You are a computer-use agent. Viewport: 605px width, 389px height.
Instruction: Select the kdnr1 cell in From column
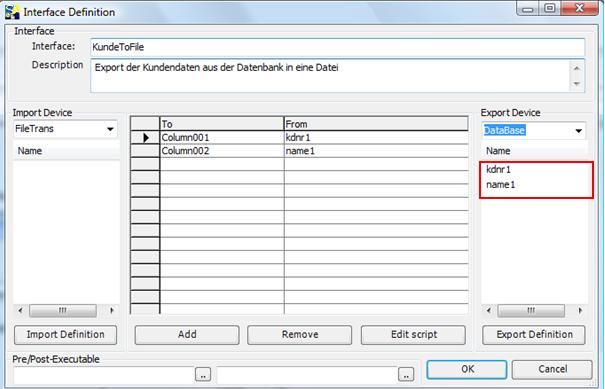[x=376, y=138]
